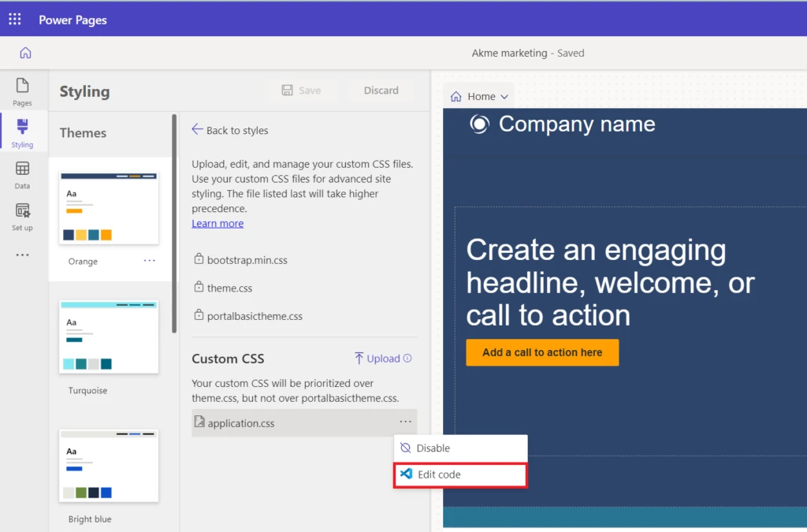This screenshot has height=532, width=807.
Task: Click the Home icon below the header
Action: (25, 53)
